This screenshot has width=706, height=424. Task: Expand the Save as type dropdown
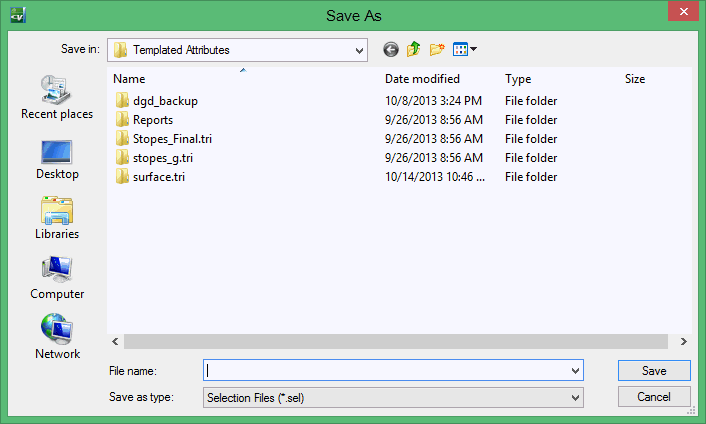pos(574,398)
